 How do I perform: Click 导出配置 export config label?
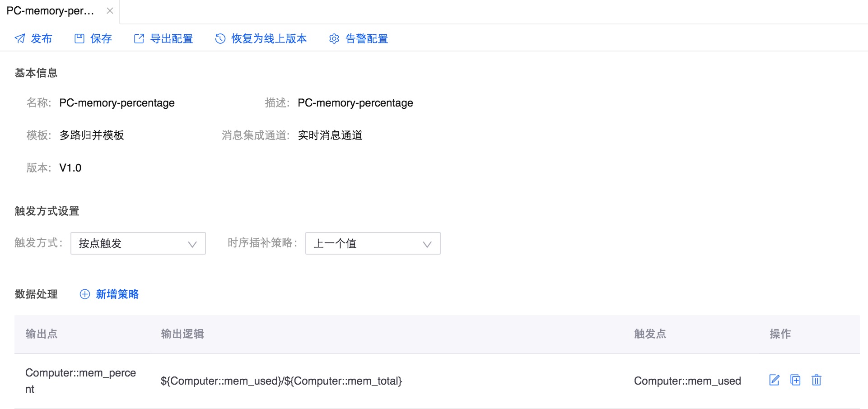click(172, 39)
